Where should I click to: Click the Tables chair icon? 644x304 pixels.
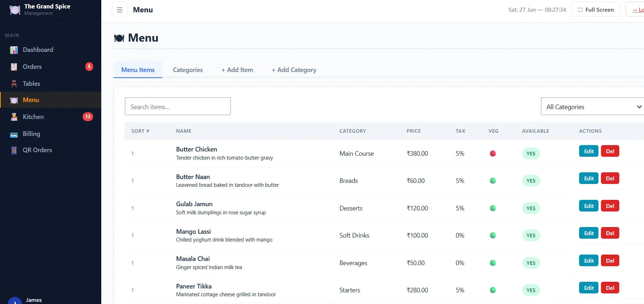tap(14, 84)
